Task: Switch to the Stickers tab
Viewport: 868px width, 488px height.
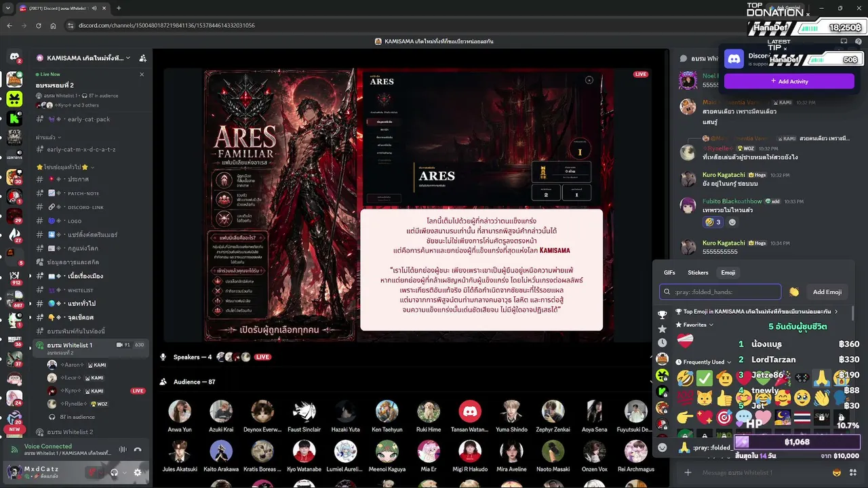Action: click(698, 272)
